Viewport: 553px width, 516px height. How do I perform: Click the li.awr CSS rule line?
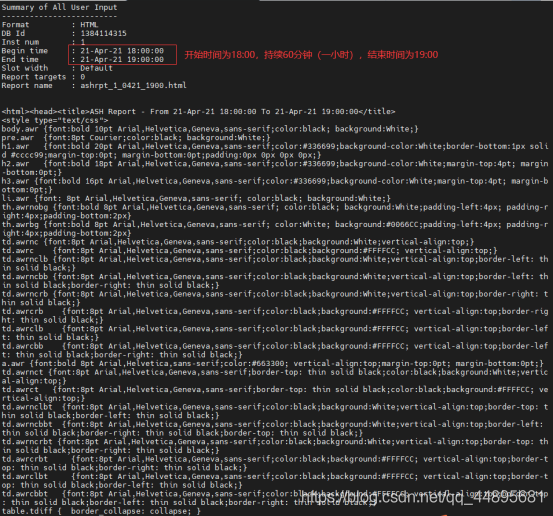(196, 199)
